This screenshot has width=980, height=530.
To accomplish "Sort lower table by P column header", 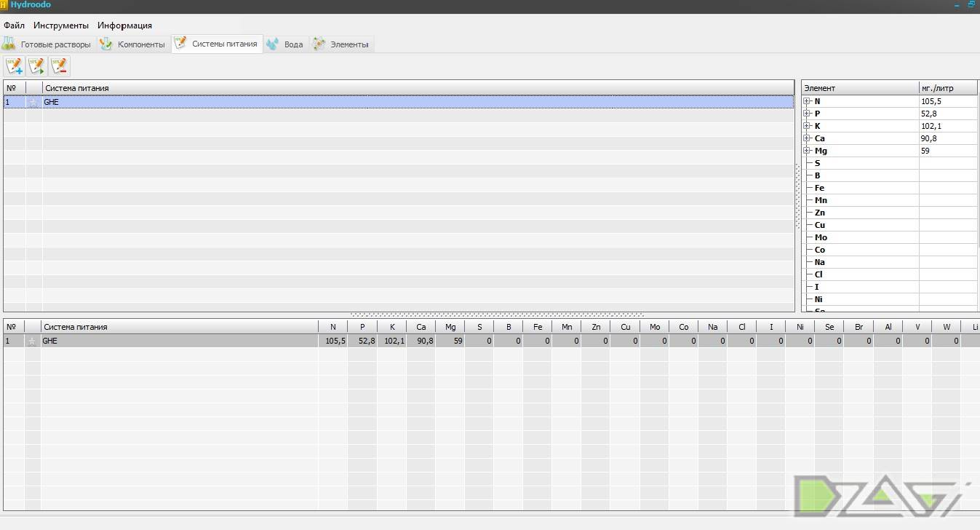I will (x=362, y=327).
